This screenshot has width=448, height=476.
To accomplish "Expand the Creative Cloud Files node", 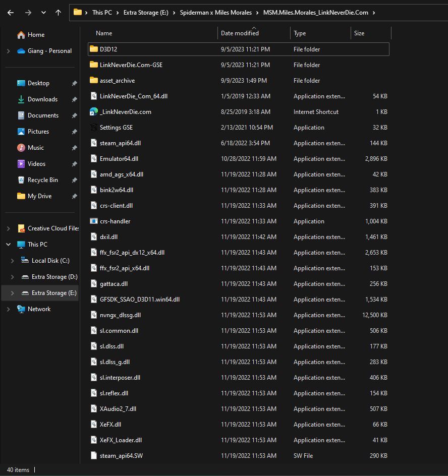I will (x=8, y=228).
